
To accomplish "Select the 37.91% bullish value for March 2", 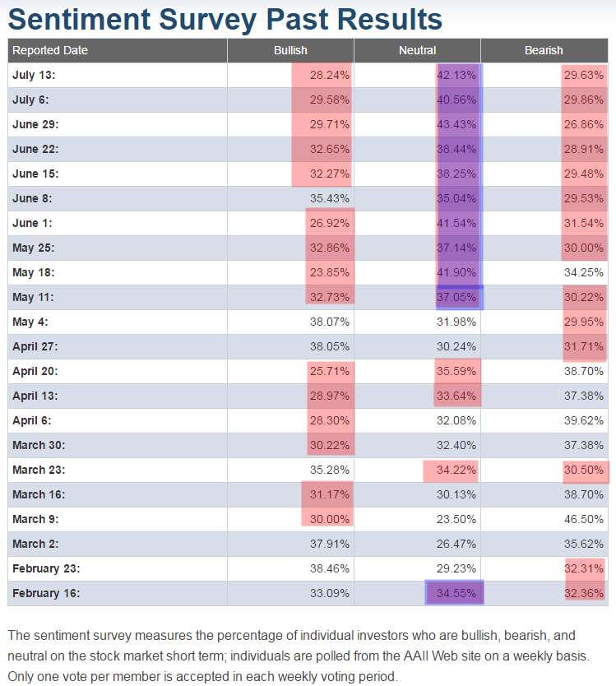I will coord(331,544).
